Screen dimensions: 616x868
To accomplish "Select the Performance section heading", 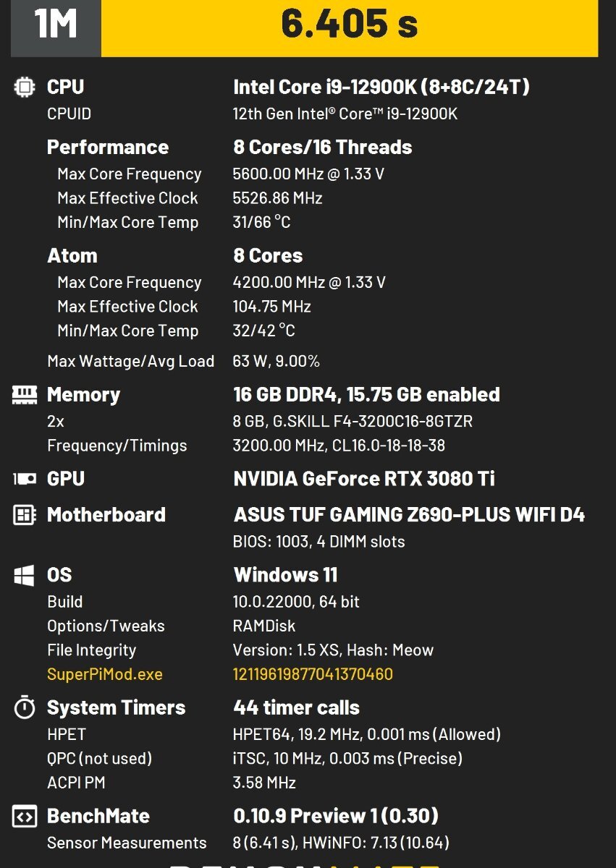I will pos(108,148).
